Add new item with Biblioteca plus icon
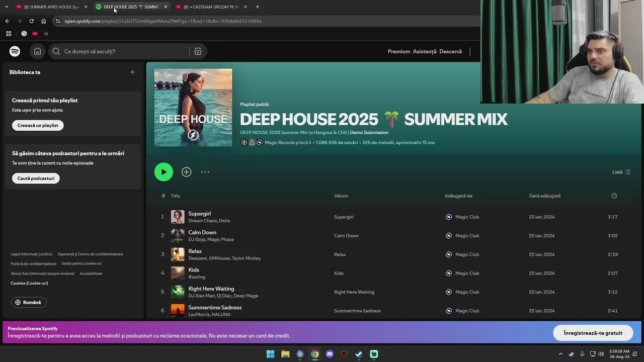Screen dimensions: 644x362 [132, 72]
